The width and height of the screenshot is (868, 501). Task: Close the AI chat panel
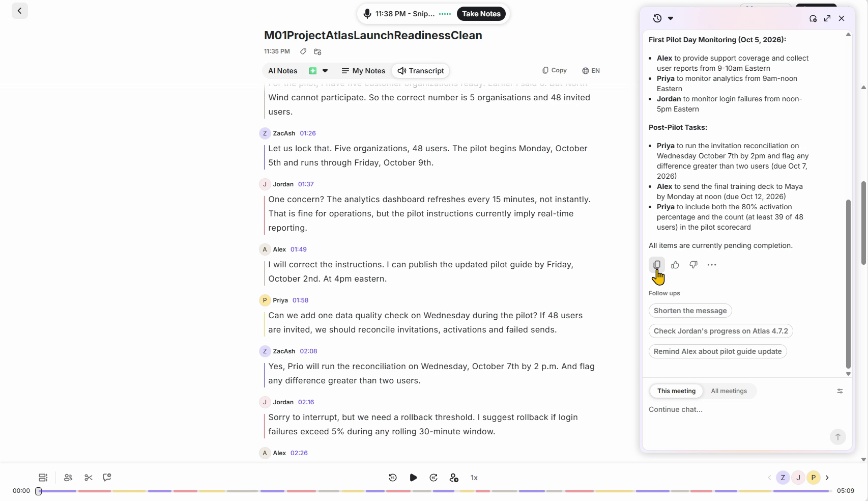842,18
